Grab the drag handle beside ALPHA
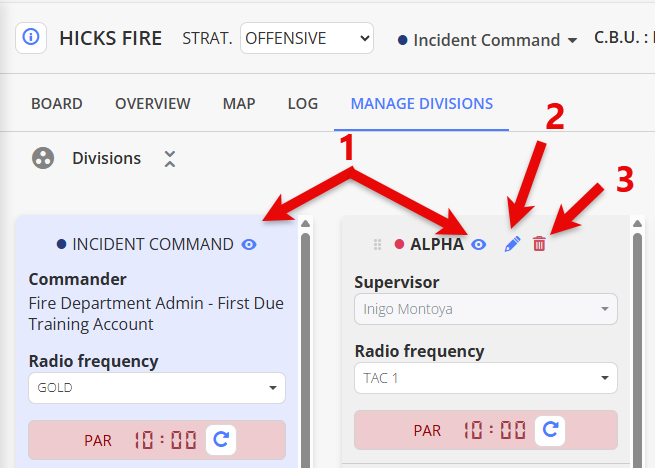 [377, 244]
